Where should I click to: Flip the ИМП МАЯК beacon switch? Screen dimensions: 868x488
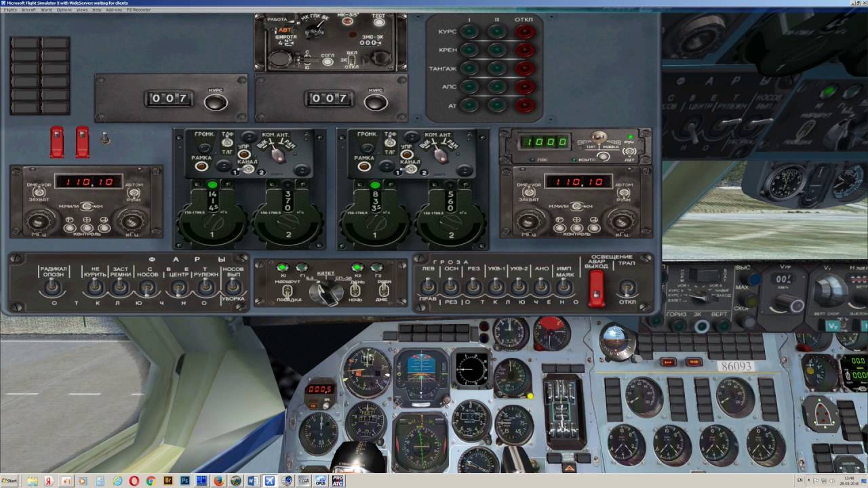coord(564,287)
